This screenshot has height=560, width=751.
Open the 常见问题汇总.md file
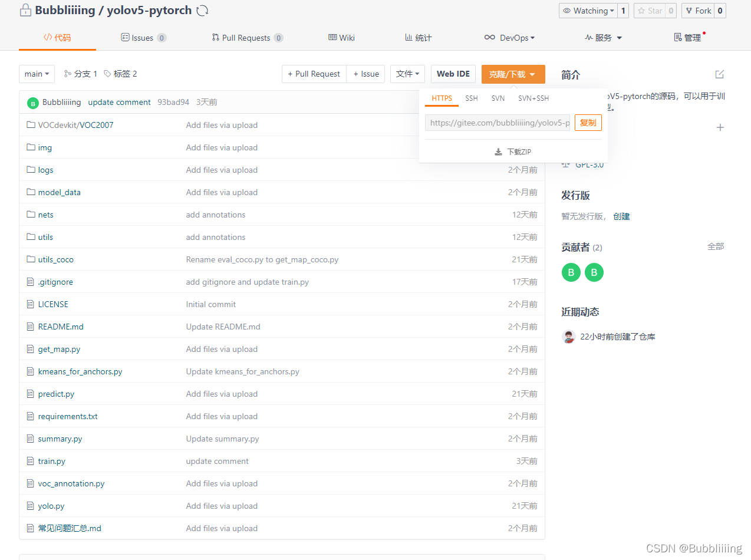pos(70,528)
